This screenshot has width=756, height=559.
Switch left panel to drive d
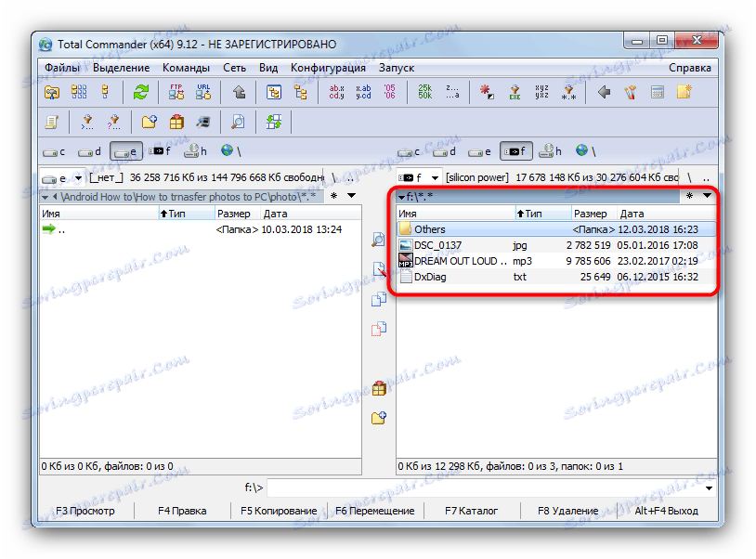[x=90, y=151]
